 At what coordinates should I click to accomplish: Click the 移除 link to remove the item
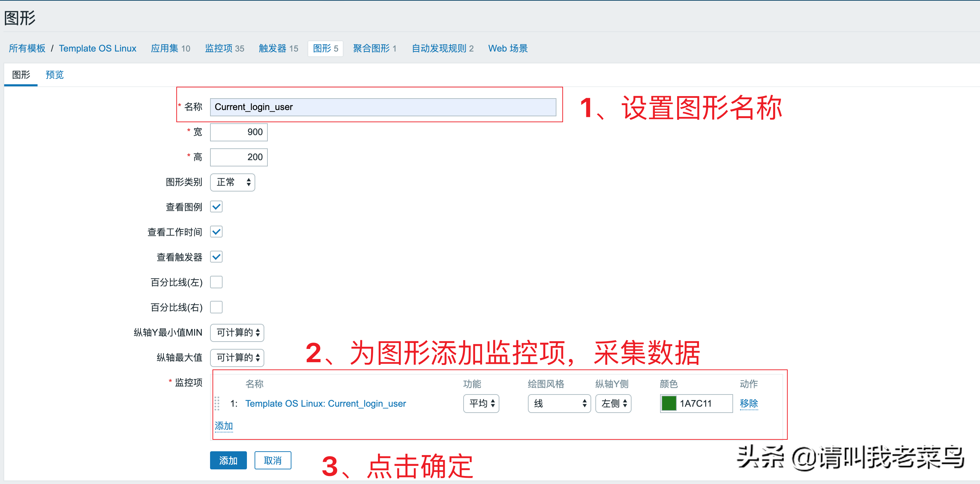click(x=749, y=403)
